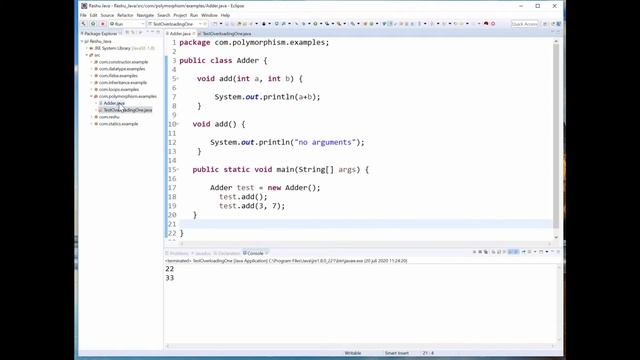This screenshot has height=360, width=640.
Task: Collapse the add(int a, int b) method fold marker
Action: [x=178, y=79]
